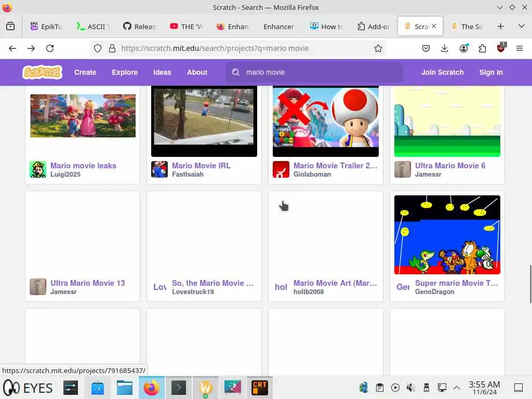Viewport: 532px width, 399px height.
Task: Switch to the Enhancer tab without favicon
Action: (279, 26)
